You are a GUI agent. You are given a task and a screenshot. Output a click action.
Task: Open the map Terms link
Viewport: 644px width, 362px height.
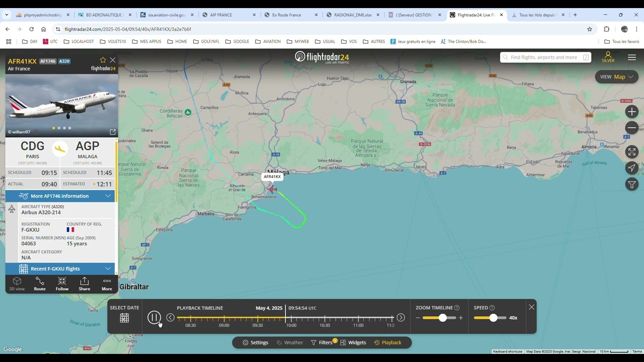tap(637, 351)
